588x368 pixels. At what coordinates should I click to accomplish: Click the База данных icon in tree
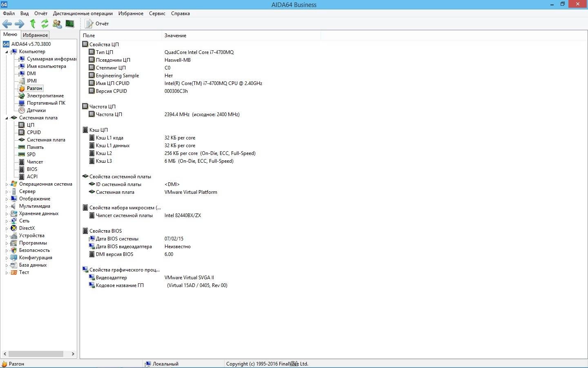pos(14,265)
